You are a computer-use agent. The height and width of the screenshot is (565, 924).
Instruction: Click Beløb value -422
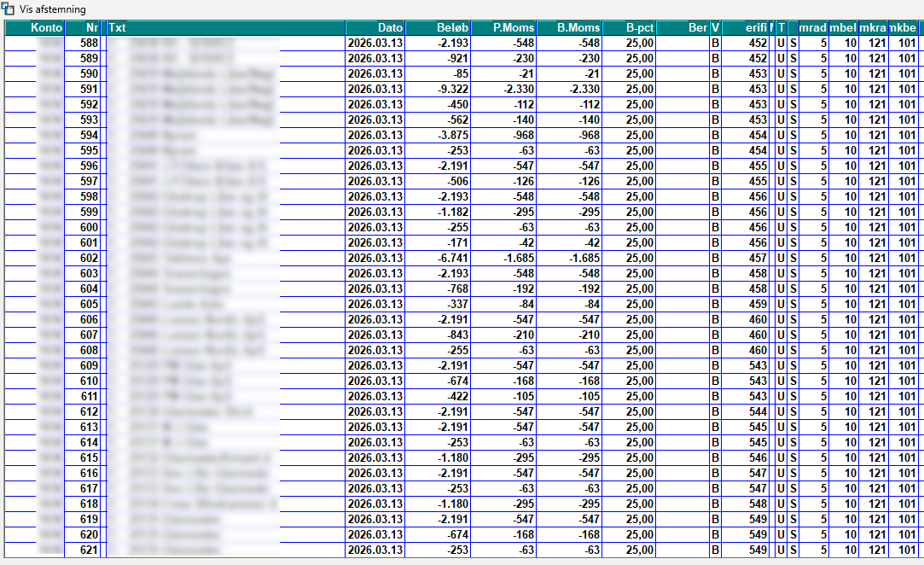click(x=458, y=396)
